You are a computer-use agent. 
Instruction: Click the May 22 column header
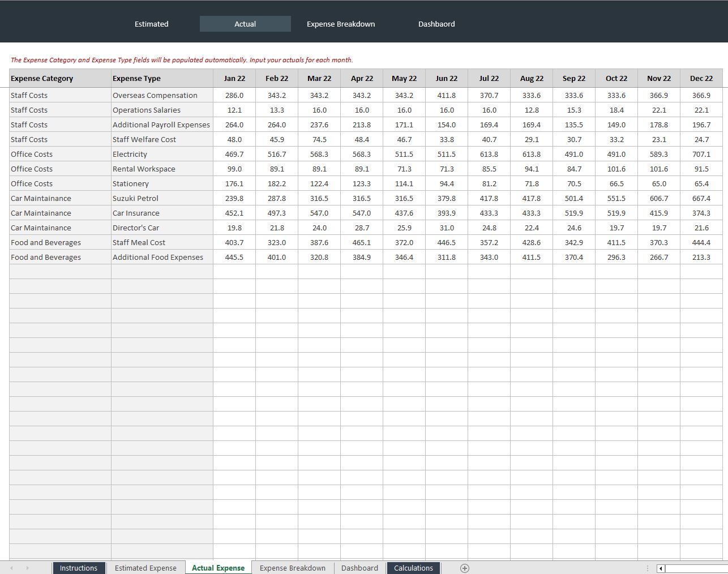404,78
